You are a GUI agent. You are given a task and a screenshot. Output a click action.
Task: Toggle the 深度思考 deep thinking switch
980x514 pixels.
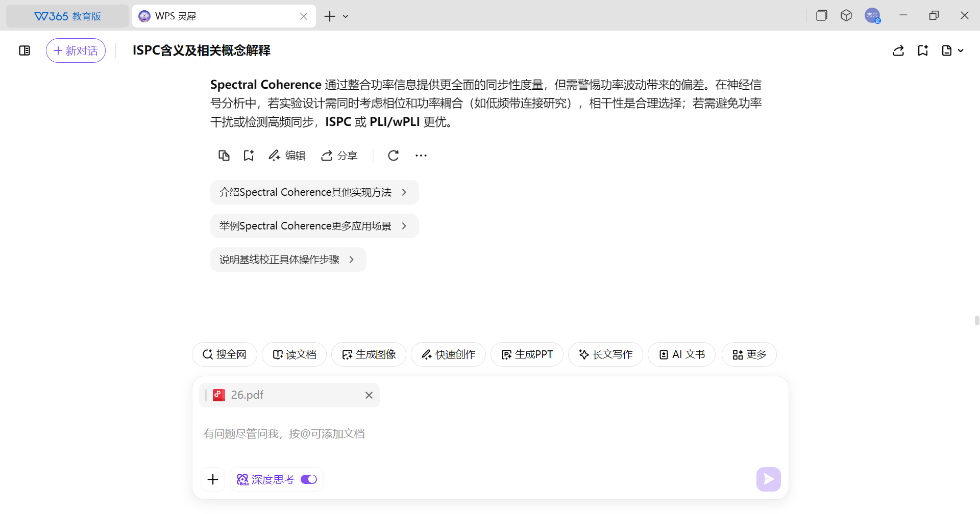309,479
